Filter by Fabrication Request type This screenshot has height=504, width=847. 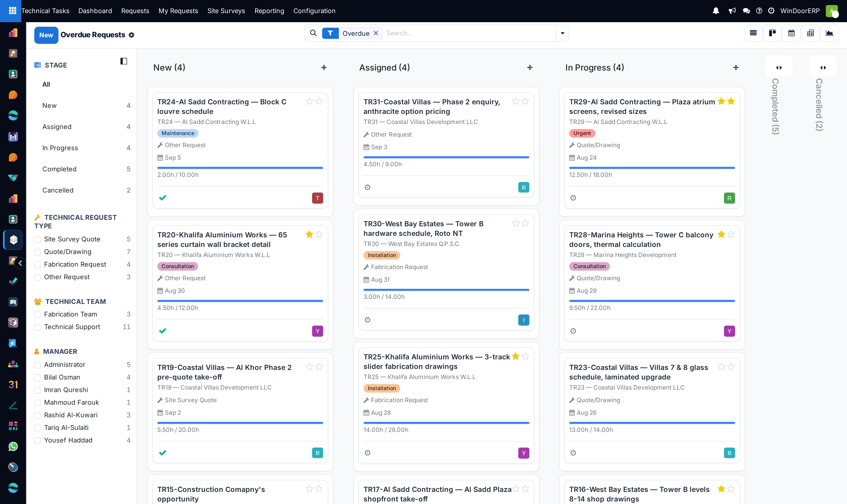pyautogui.click(x=38, y=265)
